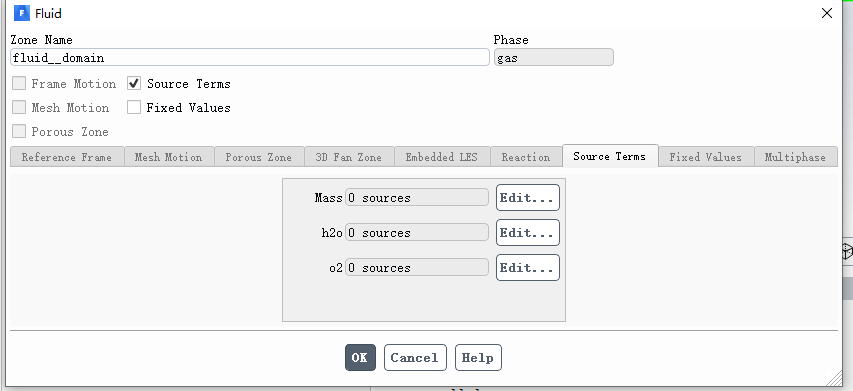Image resolution: width=853 pixels, height=391 pixels.
Task: Click the Fluent logo icon in title bar
Action: 22,13
